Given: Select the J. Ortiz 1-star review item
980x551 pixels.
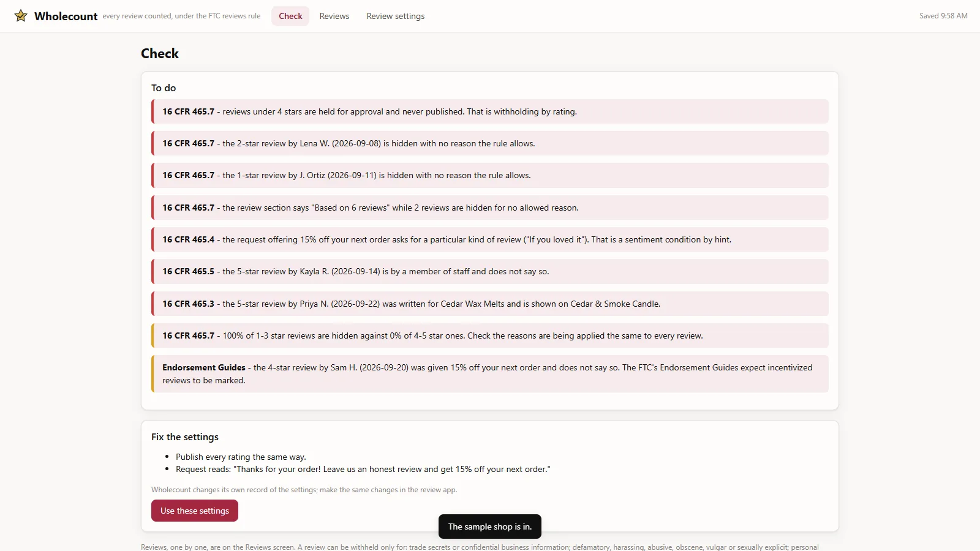Looking at the screenshot, I should (490, 175).
